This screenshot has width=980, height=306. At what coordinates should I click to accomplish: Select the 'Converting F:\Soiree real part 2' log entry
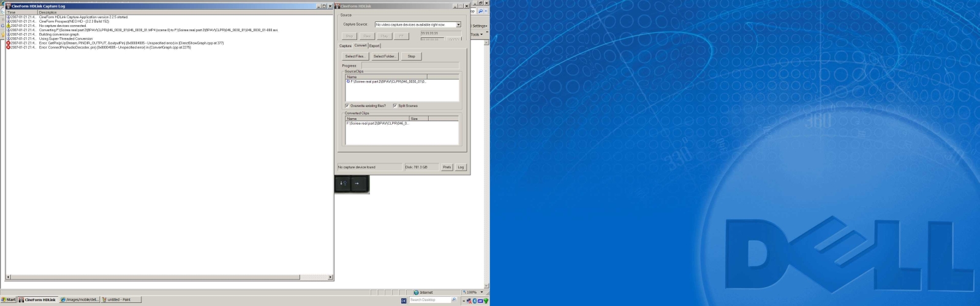pyautogui.click(x=158, y=30)
